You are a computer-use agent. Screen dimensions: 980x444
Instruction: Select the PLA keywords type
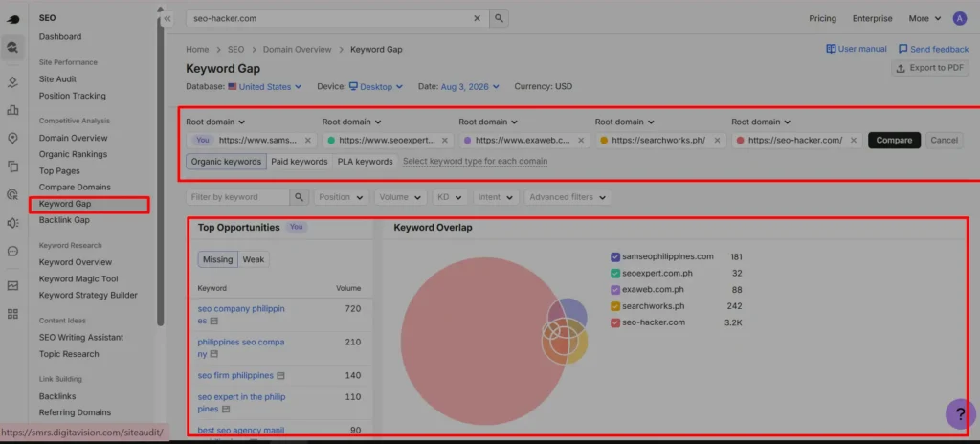[365, 162]
